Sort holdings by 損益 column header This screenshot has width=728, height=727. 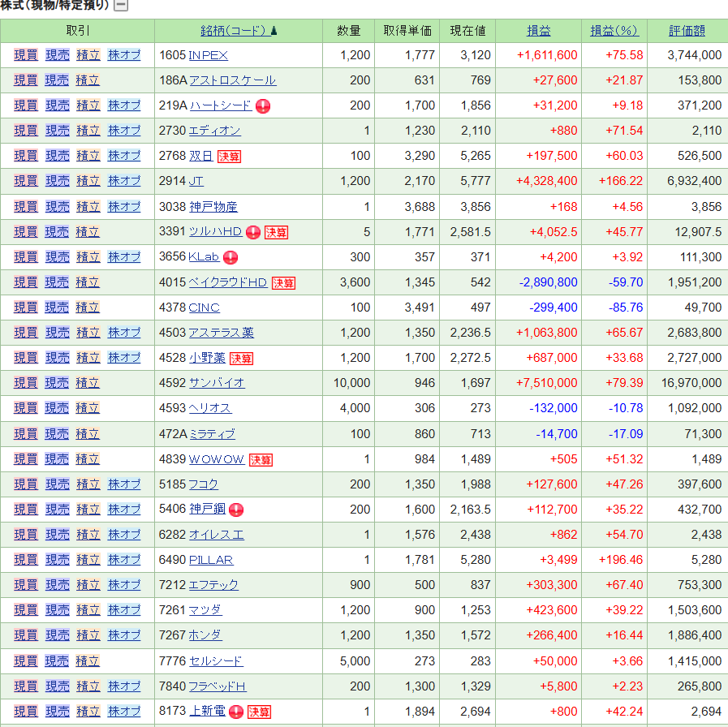(538, 31)
